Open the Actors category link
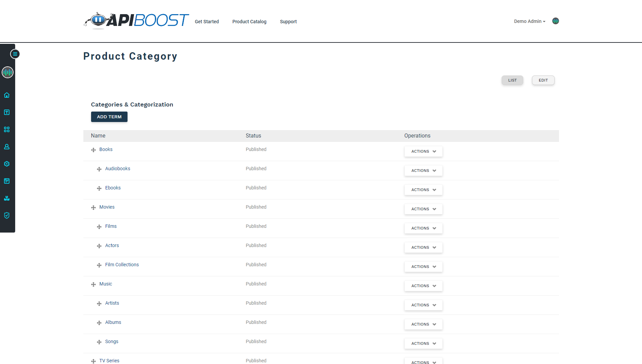This screenshot has height=364, width=642. (x=112, y=245)
